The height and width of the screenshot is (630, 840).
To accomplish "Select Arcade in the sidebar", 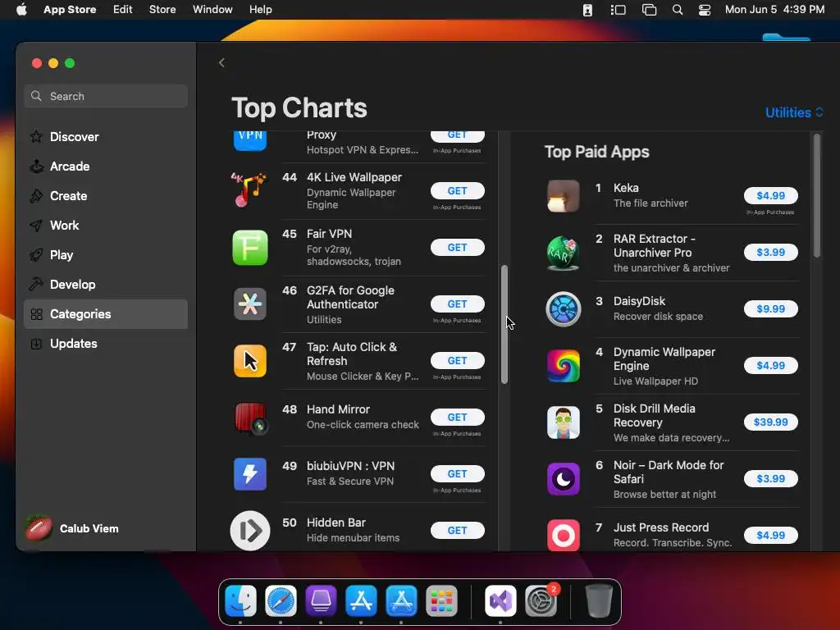I will click(x=106, y=166).
